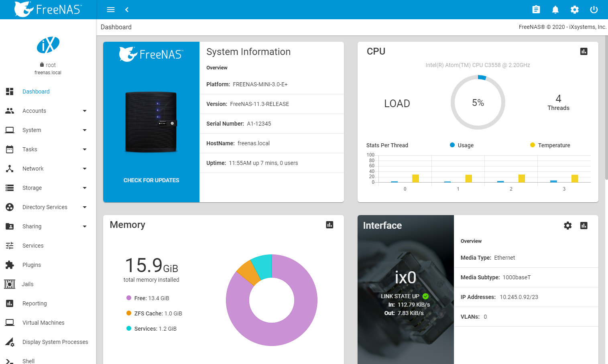Click the Network nodes icon
Viewport: 608px width, 364px height.
click(10, 169)
